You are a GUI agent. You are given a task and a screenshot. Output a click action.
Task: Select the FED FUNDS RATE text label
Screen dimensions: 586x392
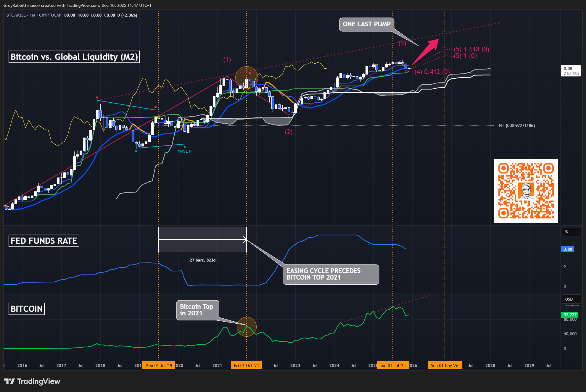44,241
